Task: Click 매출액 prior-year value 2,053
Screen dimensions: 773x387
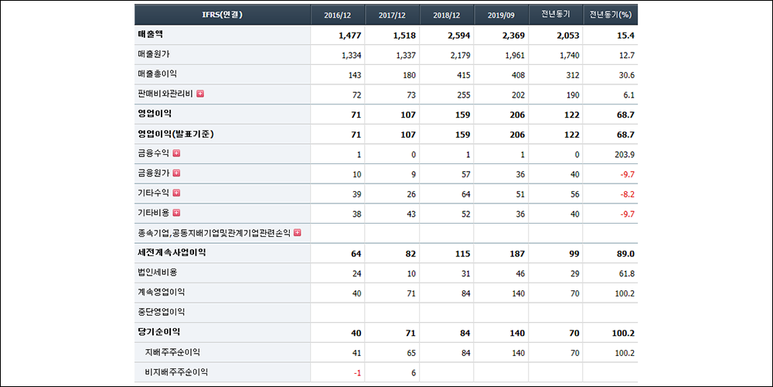Action: click(x=568, y=35)
